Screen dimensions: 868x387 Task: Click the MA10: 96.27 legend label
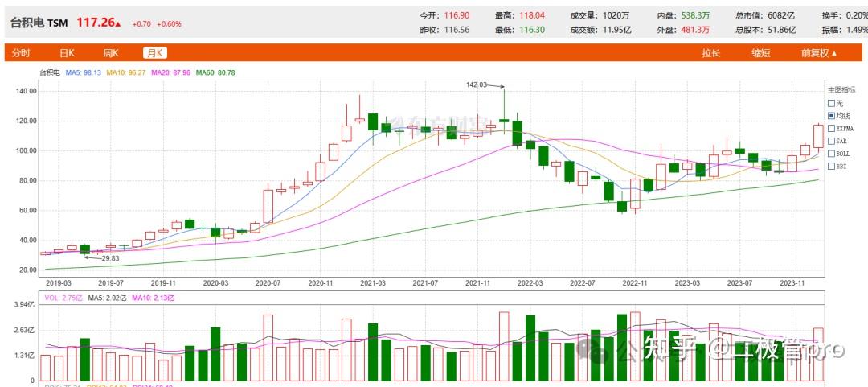coord(126,72)
